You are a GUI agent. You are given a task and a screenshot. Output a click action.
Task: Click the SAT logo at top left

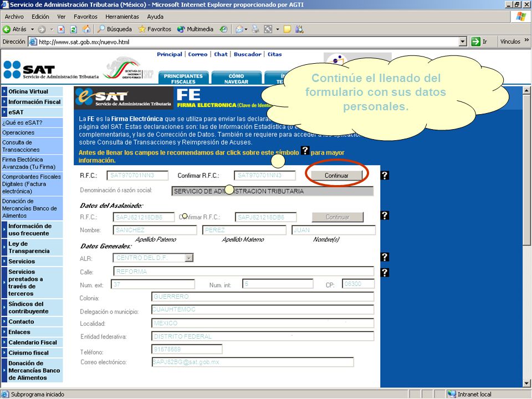point(51,70)
